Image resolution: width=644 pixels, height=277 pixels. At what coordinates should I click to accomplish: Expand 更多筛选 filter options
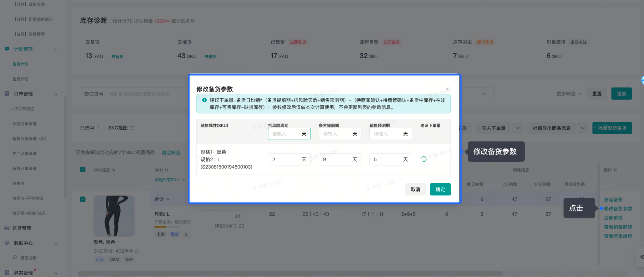pos(569,93)
